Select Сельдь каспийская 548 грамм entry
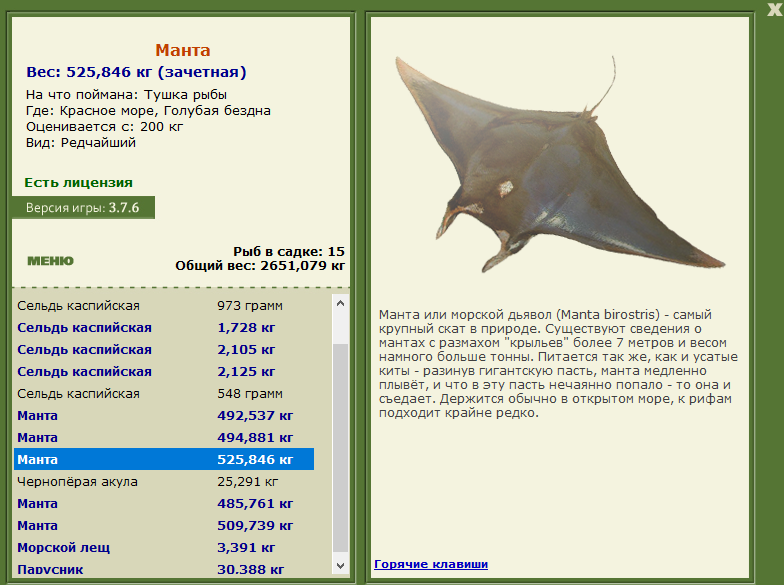This screenshot has height=585, width=784. click(x=164, y=394)
